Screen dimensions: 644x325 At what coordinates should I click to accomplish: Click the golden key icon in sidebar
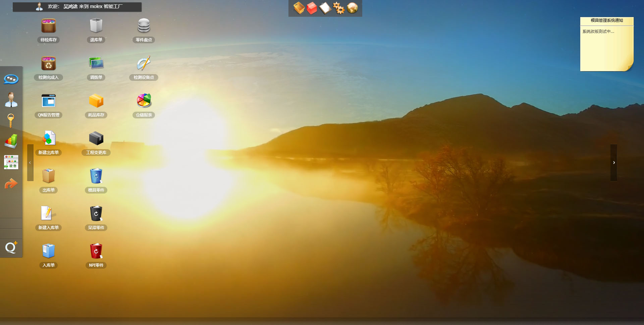pyautogui.click(x=11, y=121)
